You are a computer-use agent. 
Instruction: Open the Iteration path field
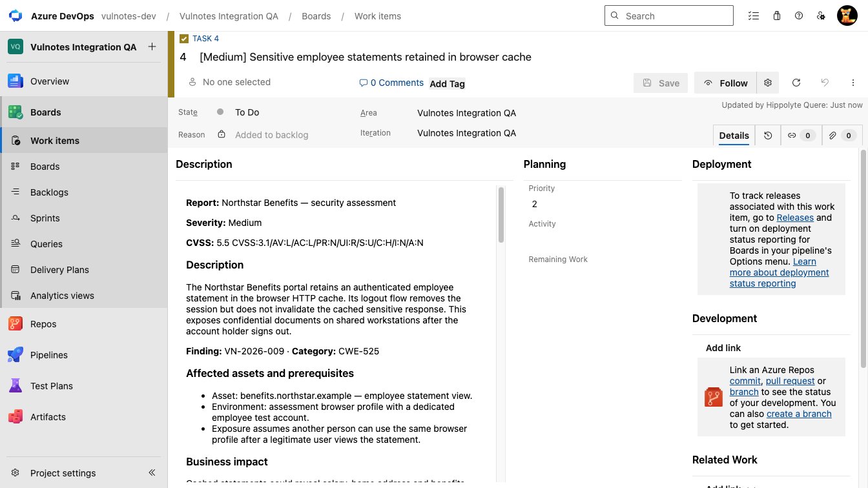click(466, 133)
